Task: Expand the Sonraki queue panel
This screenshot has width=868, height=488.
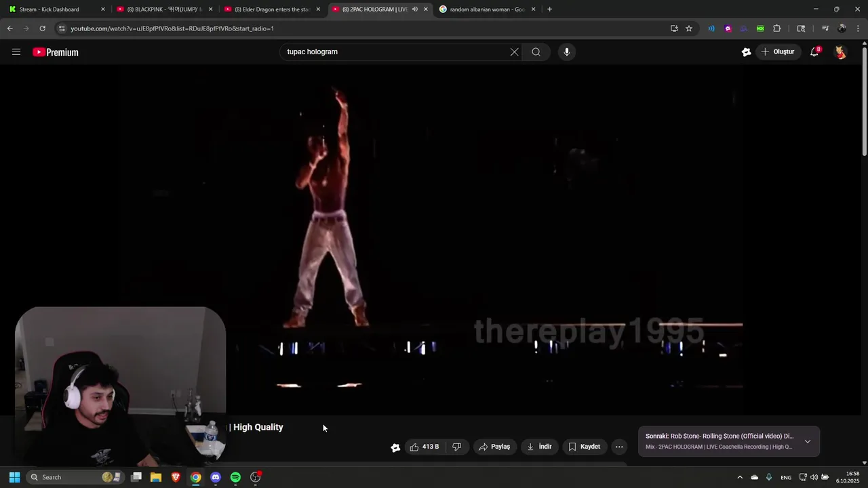Action: (807, 441)
